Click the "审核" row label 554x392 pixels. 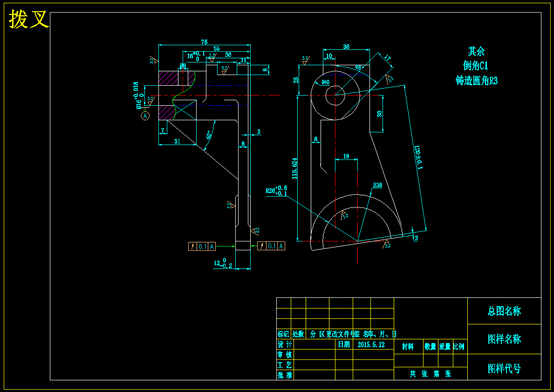point(285,355)
